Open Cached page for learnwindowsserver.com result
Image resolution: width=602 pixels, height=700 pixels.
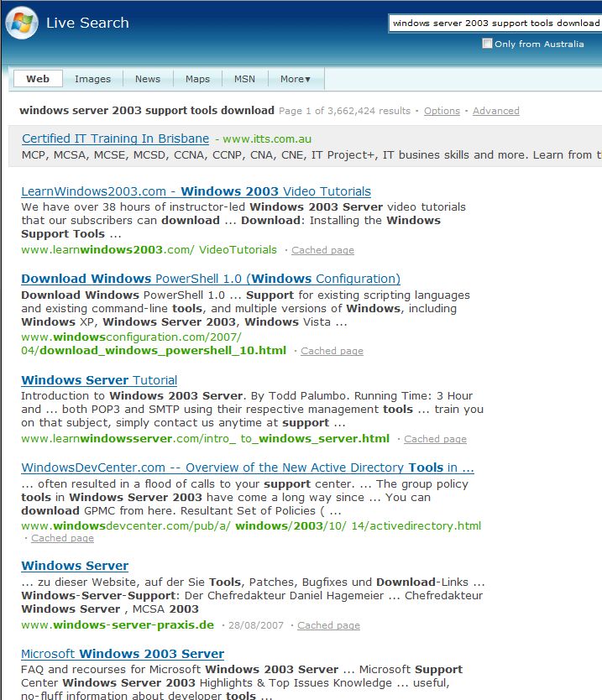436,439
